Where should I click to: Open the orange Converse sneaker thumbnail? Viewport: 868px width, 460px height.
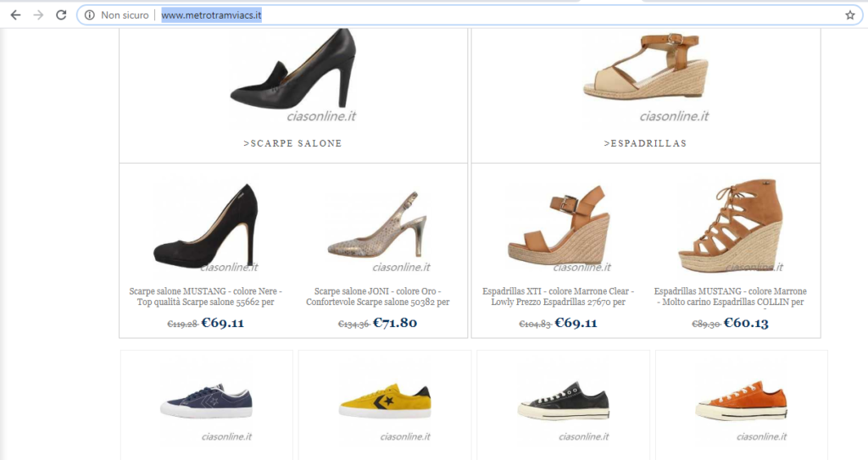point(742,401)
